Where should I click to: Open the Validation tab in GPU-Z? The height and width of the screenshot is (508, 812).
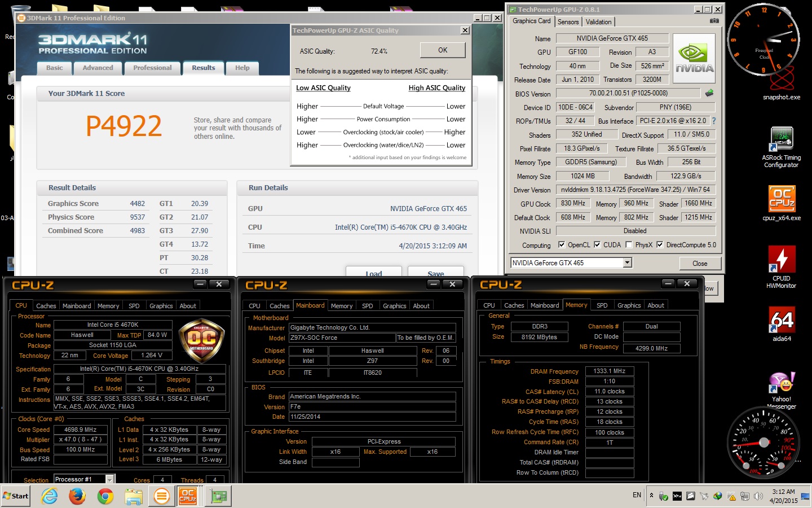(x=598, y=22)
